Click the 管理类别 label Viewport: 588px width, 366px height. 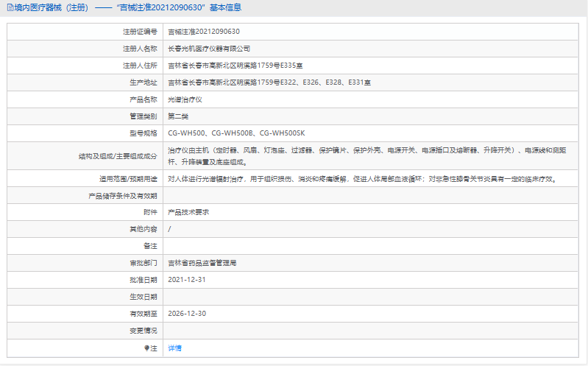pos(144,116)
